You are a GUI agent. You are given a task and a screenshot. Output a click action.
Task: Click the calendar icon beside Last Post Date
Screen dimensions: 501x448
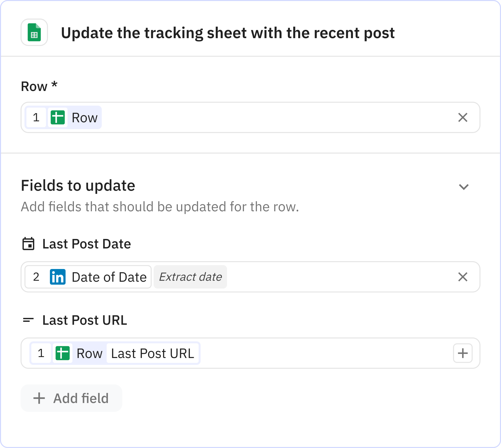[x=28, y=244]
